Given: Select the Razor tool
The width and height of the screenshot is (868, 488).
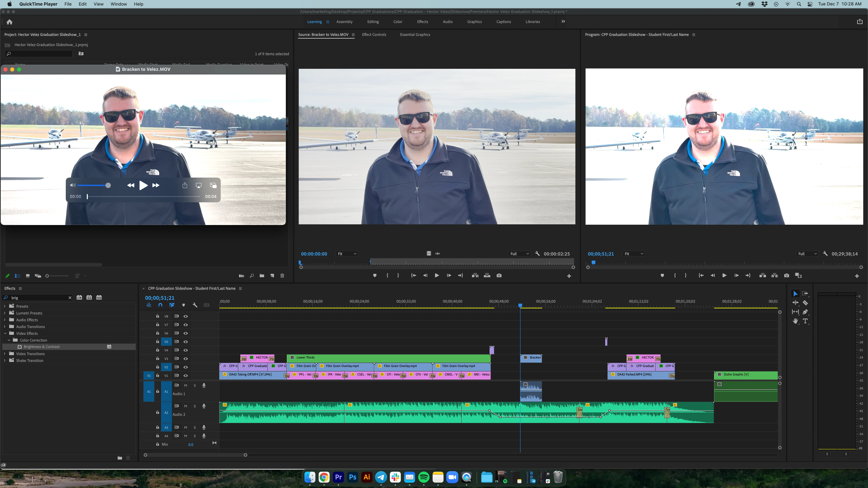Looking at the screenshot, I should [805, 303].
